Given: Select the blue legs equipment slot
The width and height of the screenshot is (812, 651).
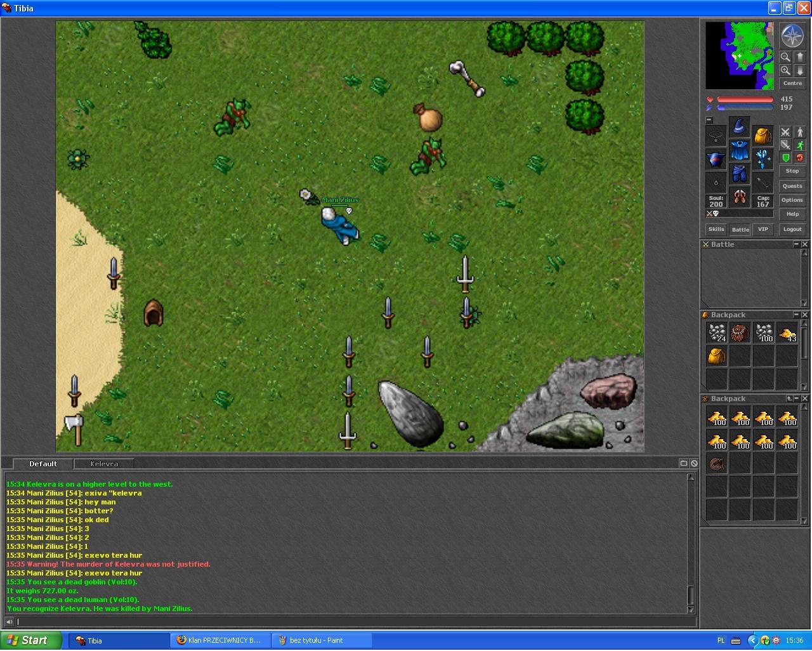Looking at the screenshot, I should 739,174.
